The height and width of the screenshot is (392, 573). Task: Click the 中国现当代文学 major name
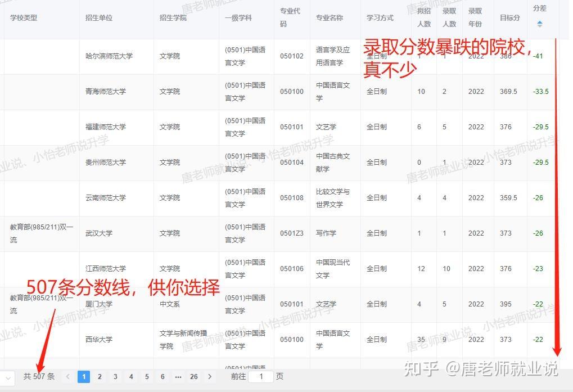(x=333, y=269)
